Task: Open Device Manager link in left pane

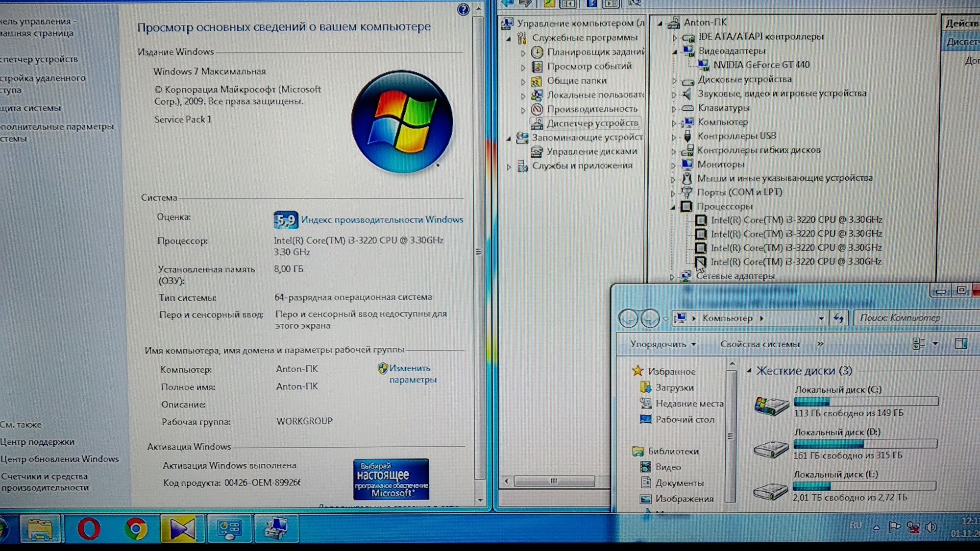Action: click(39, 59)
